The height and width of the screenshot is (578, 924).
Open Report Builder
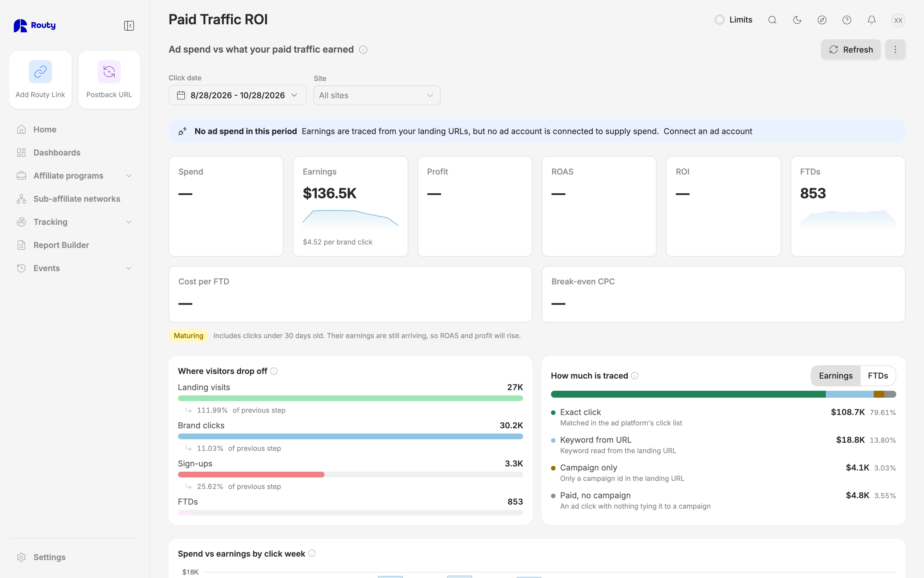[x=74, y=245]
